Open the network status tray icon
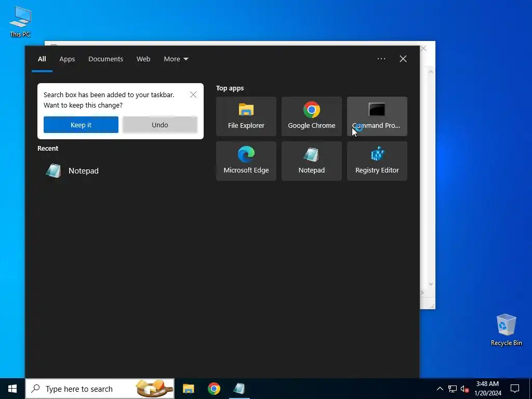Image resolution: width=532 pixels, height=399 pixels. coord(453,389)
